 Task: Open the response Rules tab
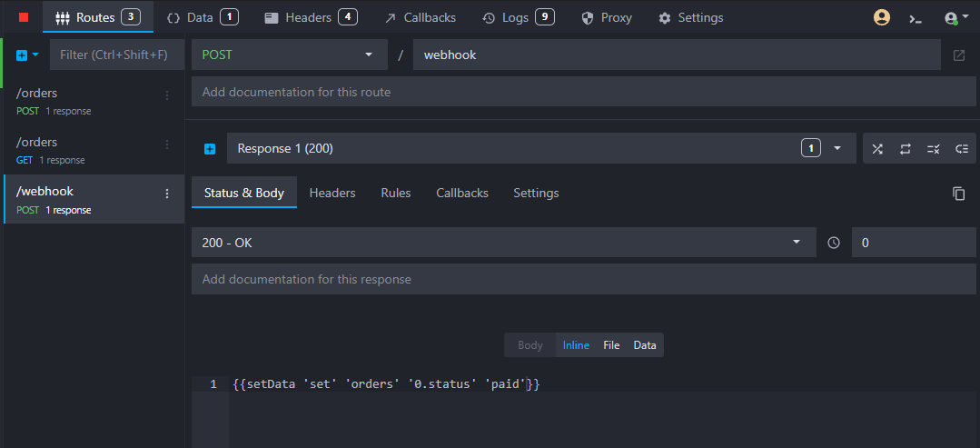tap(395, 193)
